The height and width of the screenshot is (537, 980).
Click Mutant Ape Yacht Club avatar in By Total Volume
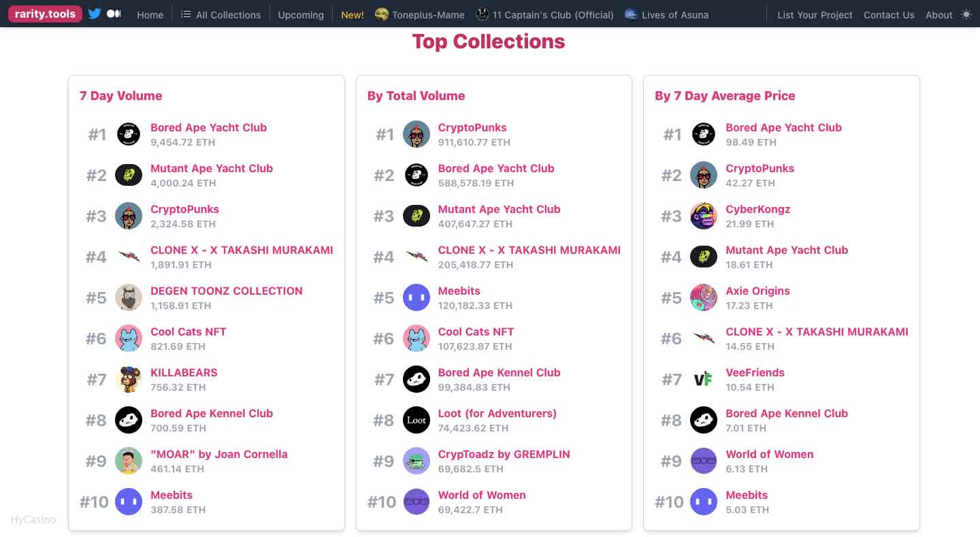(416, 216)
